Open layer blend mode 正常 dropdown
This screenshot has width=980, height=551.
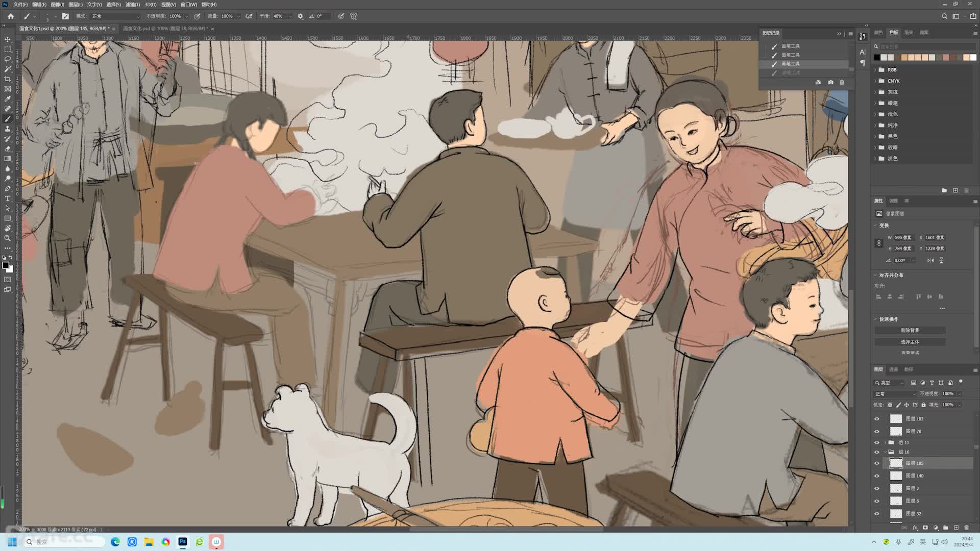tap(895, 394)
